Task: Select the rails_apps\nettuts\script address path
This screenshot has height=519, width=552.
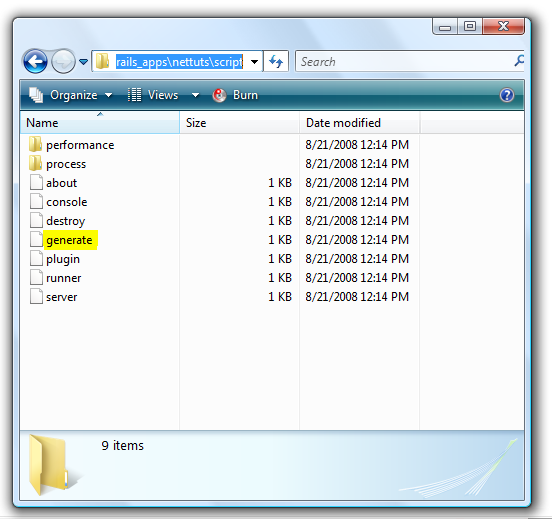Action: 179,62
